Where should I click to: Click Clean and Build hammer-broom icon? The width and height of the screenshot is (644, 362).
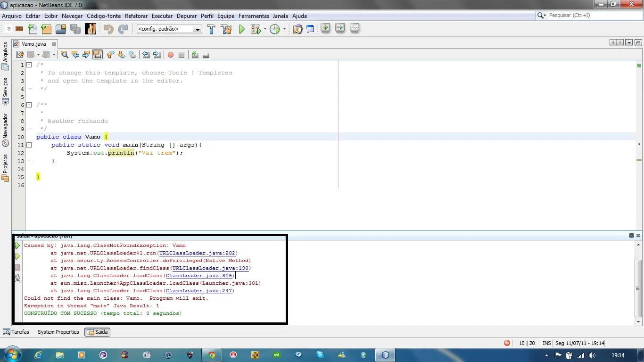tap(226, 29)
